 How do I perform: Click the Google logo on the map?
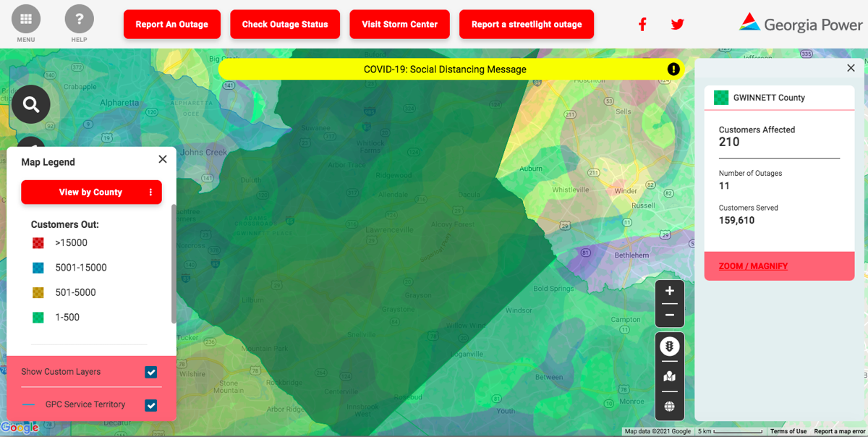pos(20,428)
